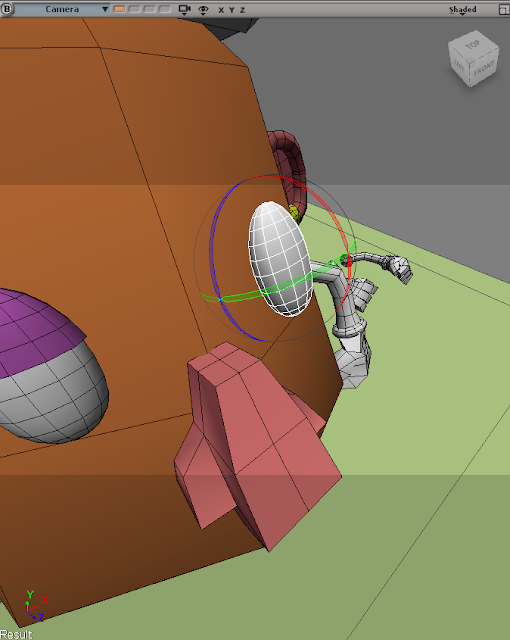Click the Z axis view button
Image resolution: width=510 pixels, height=640 pixels.
[242, 10]
